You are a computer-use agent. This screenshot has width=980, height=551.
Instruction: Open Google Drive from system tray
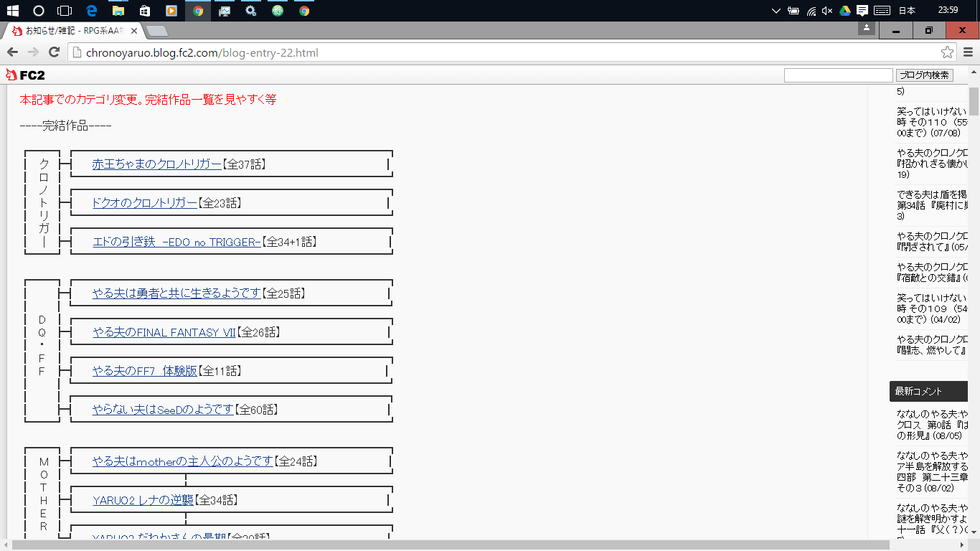[x=845, y=11]
